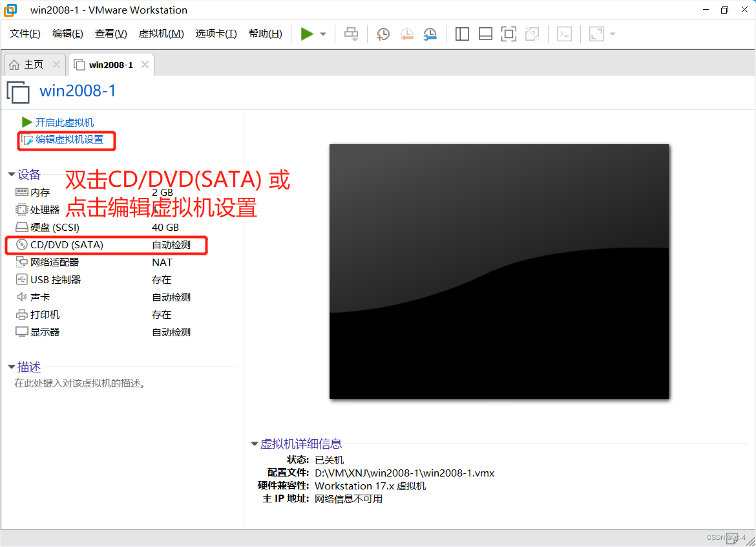Screen dimensions: 756x547
Task: Click the black VM screen preview
Action: [x=499, y=272]
